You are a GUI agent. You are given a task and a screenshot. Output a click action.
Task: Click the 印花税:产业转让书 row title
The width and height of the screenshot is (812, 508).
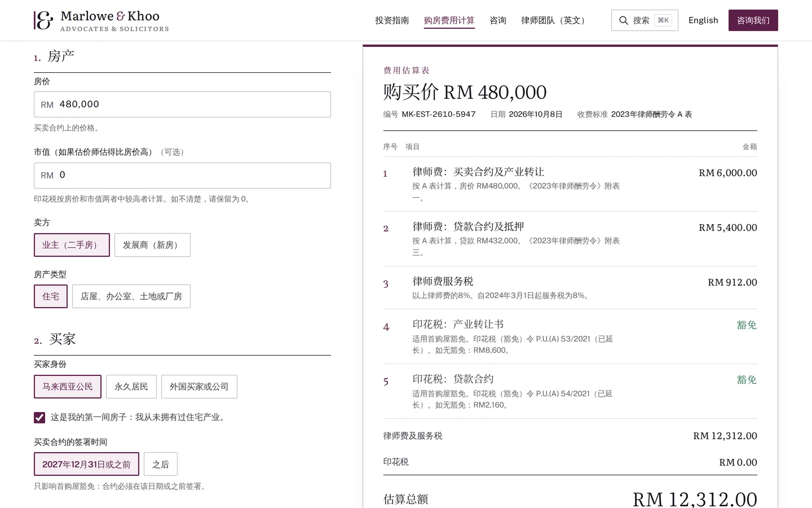(x=458, y=325)
